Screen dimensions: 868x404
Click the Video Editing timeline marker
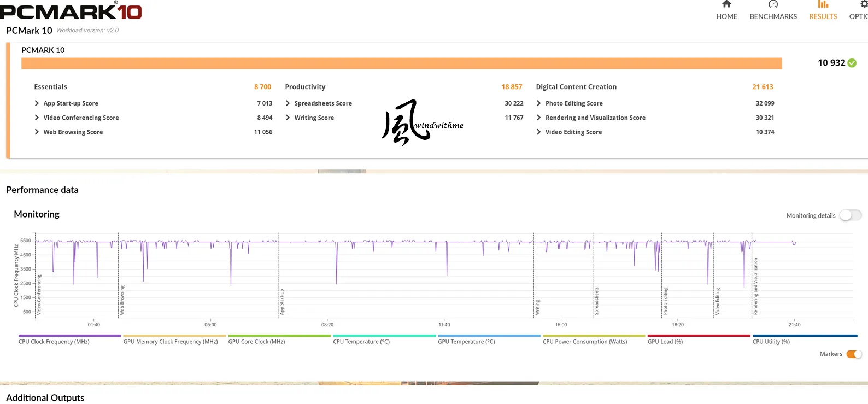pos(718,301)
